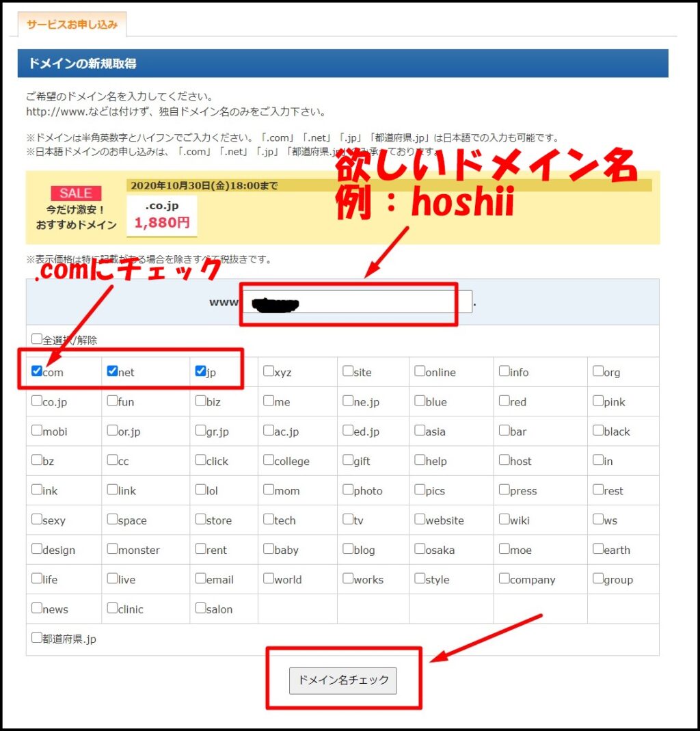This screenshot has height=731, width=700.
Task: Select the ws domain checkbox
Action: pos(598,519)
